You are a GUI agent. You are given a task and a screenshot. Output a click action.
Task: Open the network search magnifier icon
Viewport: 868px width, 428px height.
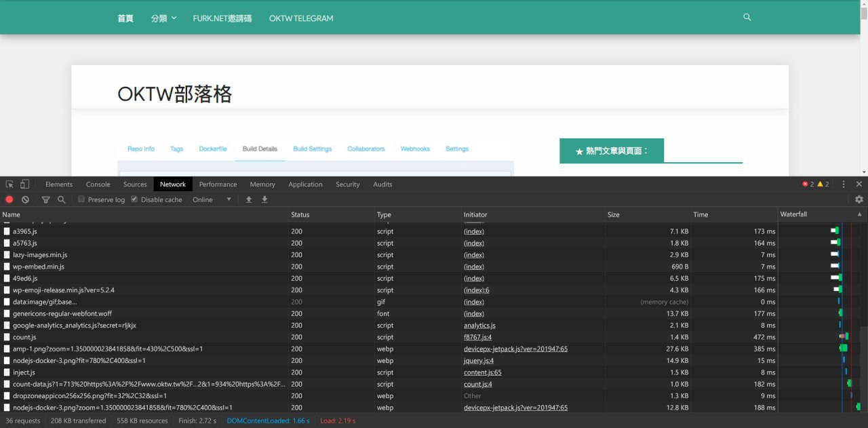point(61,199)
